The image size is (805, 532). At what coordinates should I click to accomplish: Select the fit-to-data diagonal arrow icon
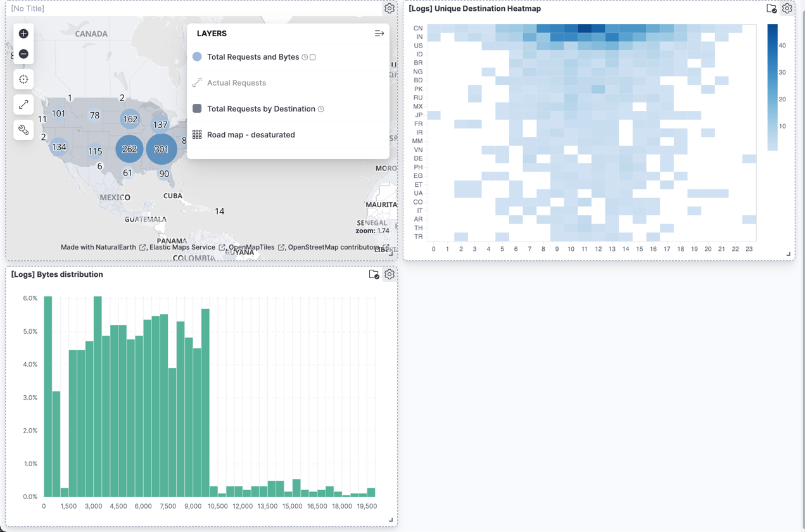[x=23, y=104]
